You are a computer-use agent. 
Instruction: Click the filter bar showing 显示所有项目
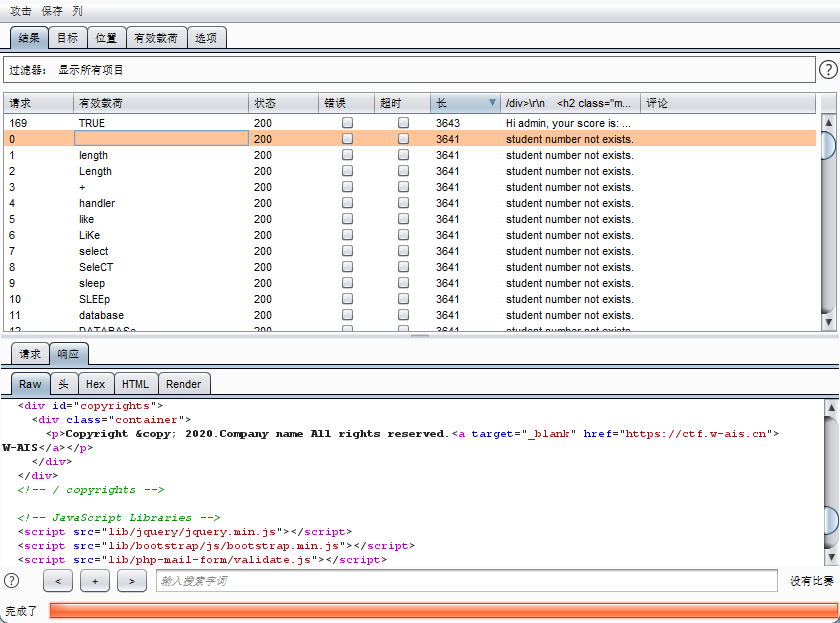click(409, 70)
